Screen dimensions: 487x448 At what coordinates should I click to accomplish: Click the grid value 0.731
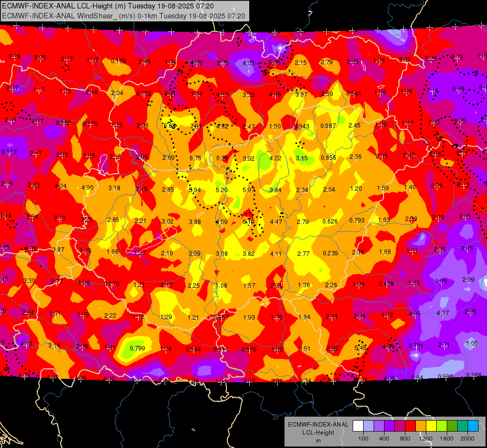click(416, 346)
